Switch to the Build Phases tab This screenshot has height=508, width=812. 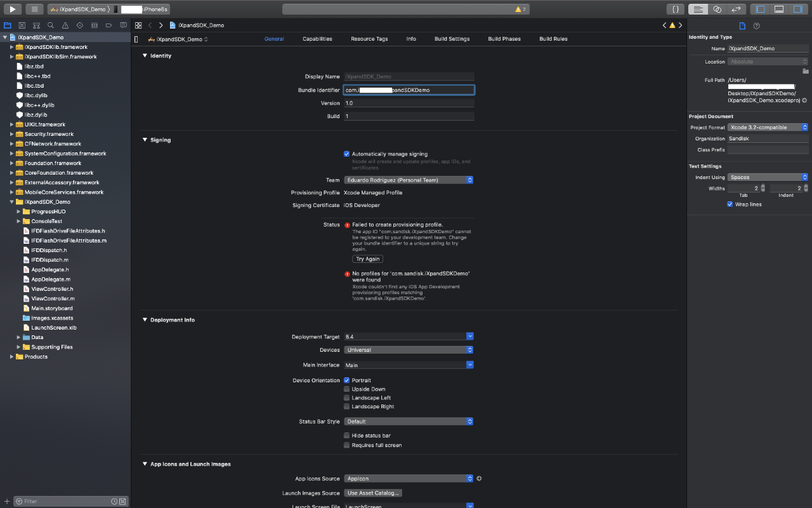504,39
